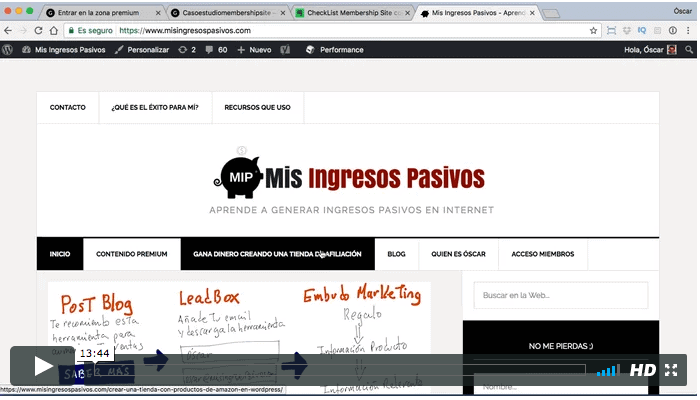Click 'NO ME PIERDAS :)' widget heading
Image resolution: width=700 pixels, height=400 pixels.
click(561, 346)
